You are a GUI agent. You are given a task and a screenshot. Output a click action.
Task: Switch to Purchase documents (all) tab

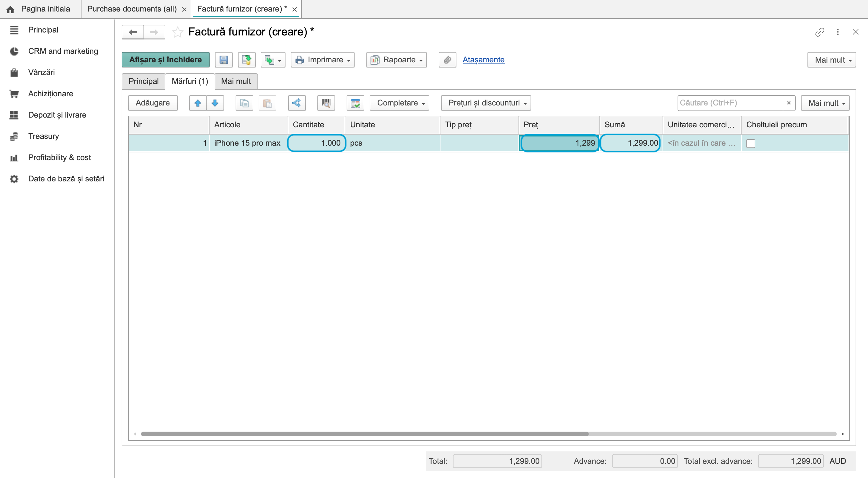(x=132, y=9)
